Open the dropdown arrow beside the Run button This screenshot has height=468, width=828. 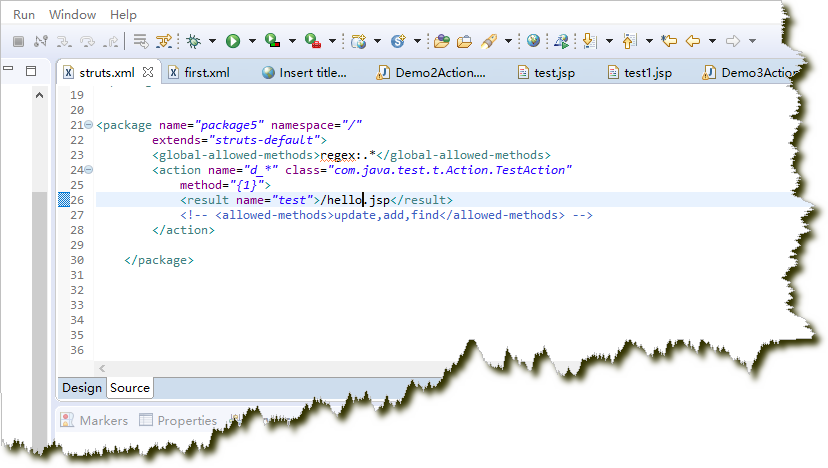coord(251,41)
